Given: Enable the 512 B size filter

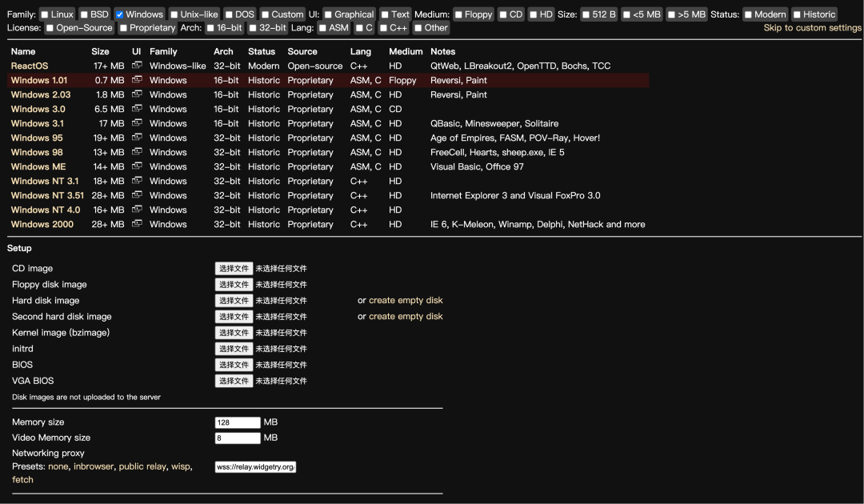Looking at the screenshot, I should (586, 14).
